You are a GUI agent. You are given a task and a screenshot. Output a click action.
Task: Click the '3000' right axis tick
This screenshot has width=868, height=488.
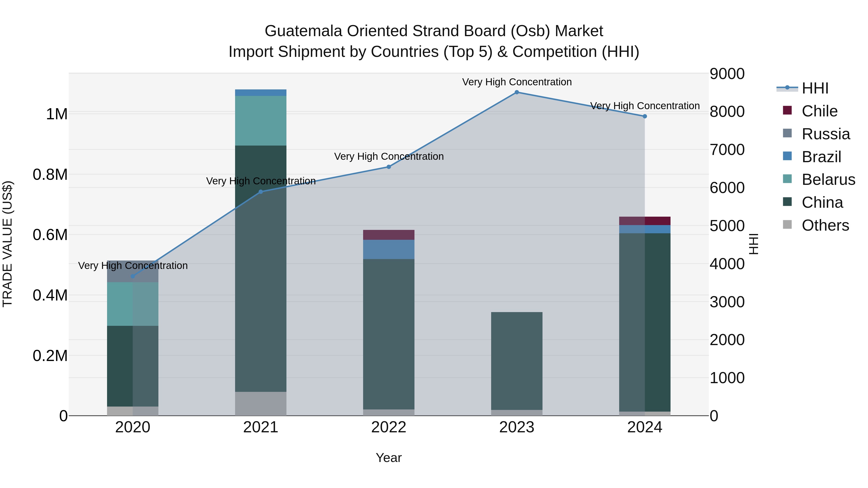point(727,302)
